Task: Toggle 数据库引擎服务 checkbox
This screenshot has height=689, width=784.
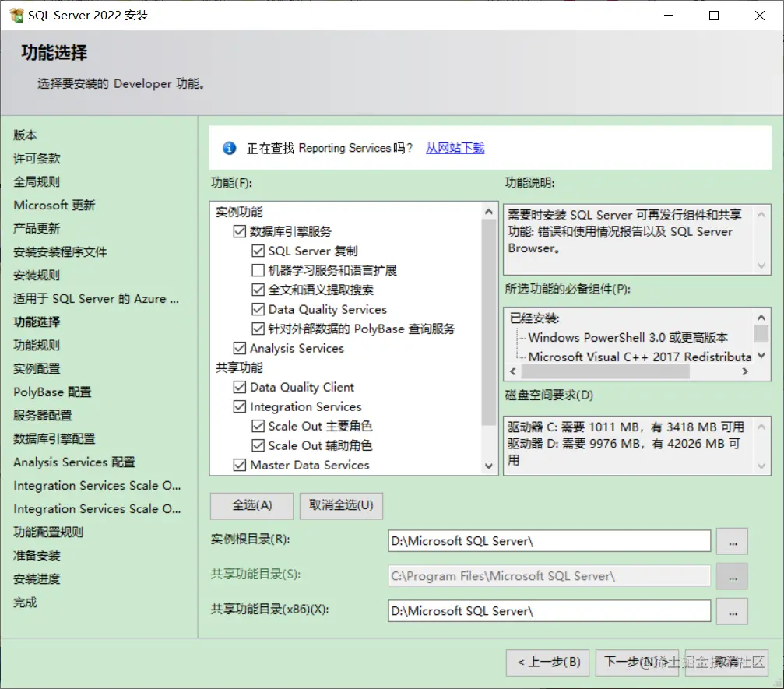Action: click(x=240, y=231)
